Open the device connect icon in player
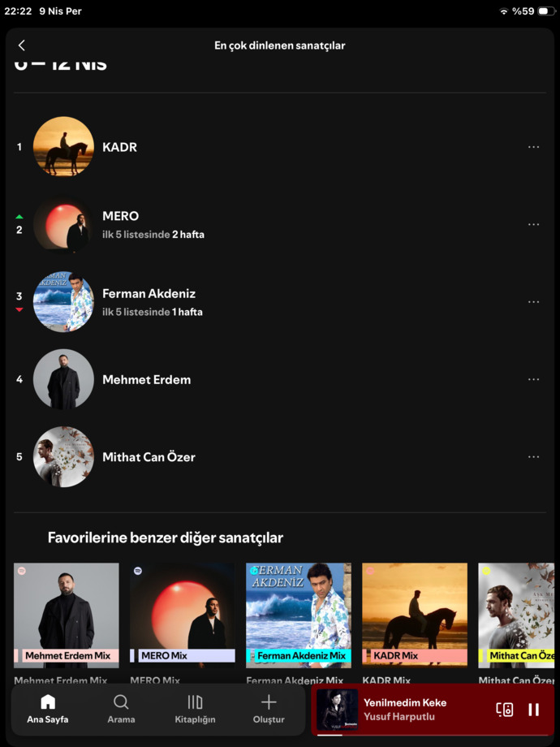 tap(504, 710)
